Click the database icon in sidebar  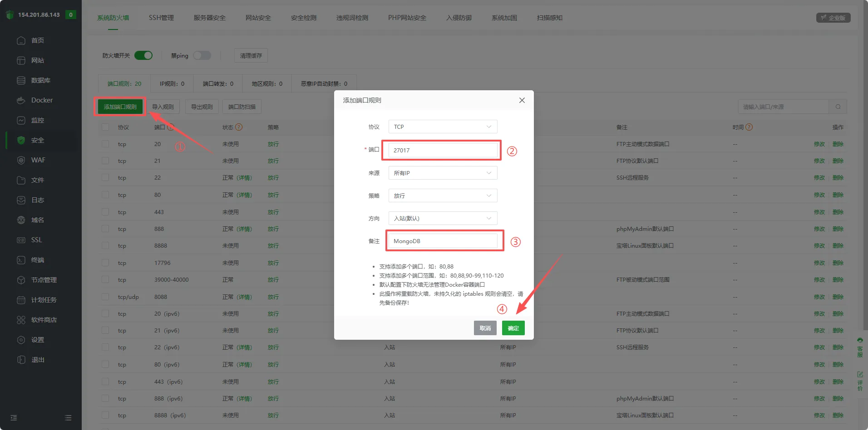coord(21,80)
